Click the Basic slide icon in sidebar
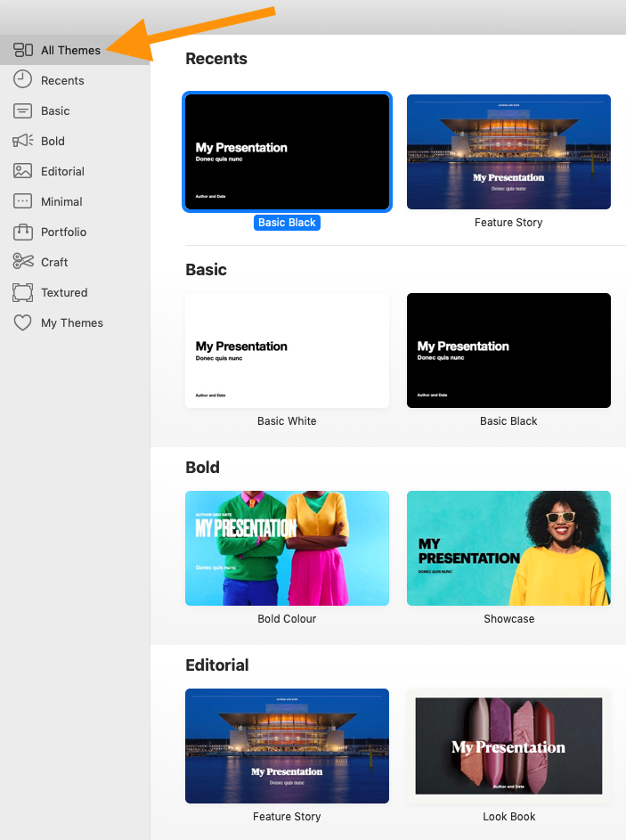Viewport: 626px width, 840px height. (x=22, y=110)
